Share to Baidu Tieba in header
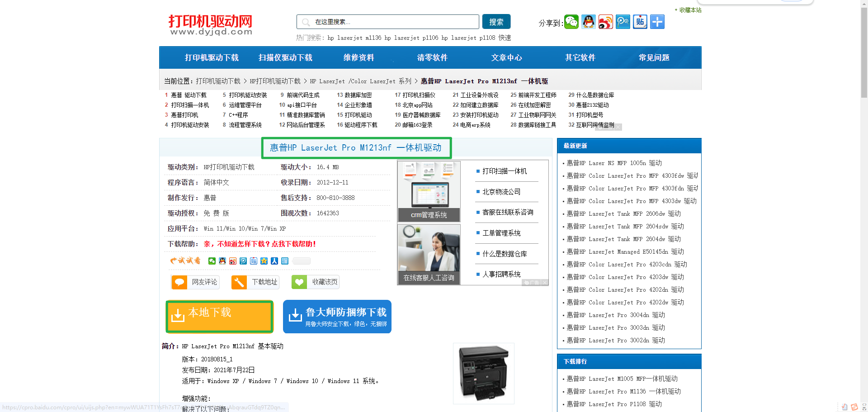 pyautogui.click(x=640, y=22)
